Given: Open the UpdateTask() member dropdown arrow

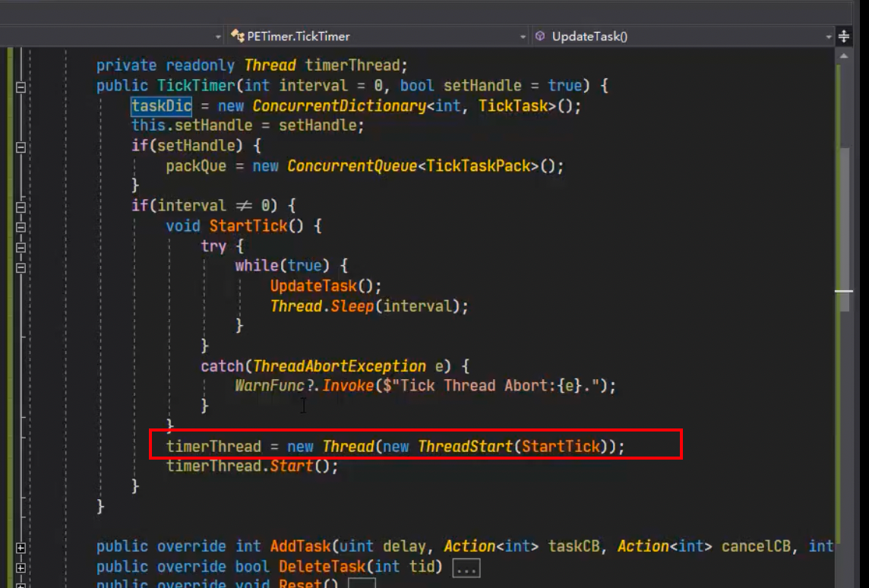Looking at the screenshot, I should coord(829,36).
